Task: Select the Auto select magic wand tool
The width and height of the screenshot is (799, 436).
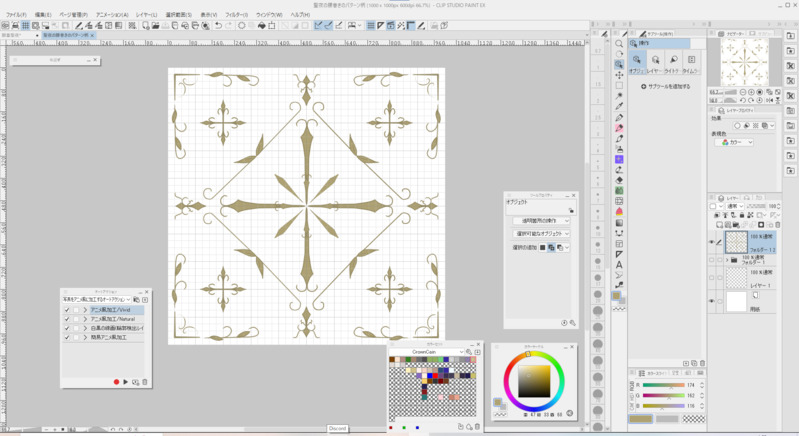Action: coord(619,96)
